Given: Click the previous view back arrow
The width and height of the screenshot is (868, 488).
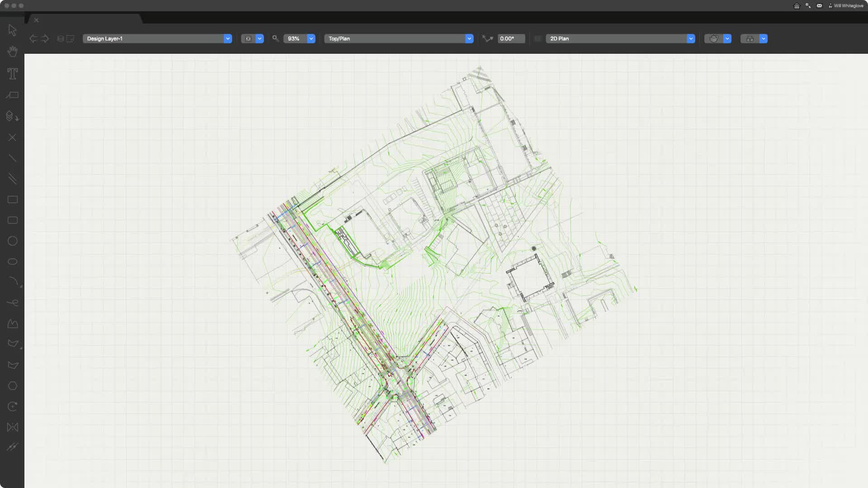Looking at the screenshot, I should (33, 39).
